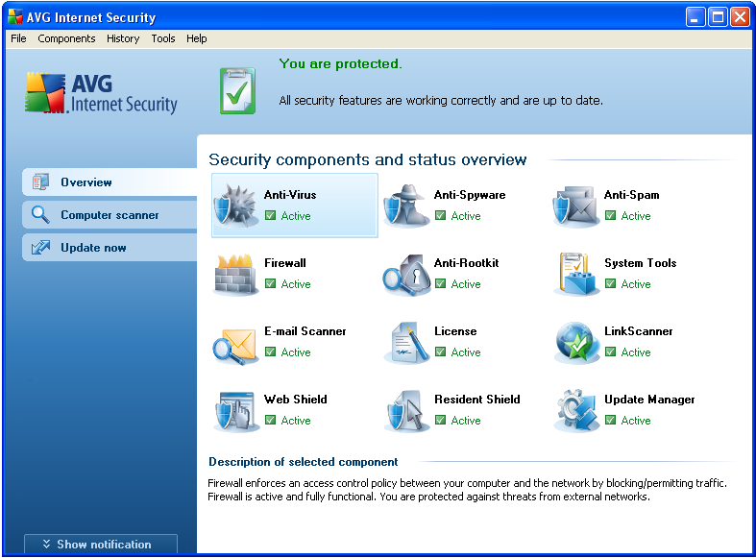
Task: Open the E-mail Scanner envelope icon
Action: pos(234,346)
